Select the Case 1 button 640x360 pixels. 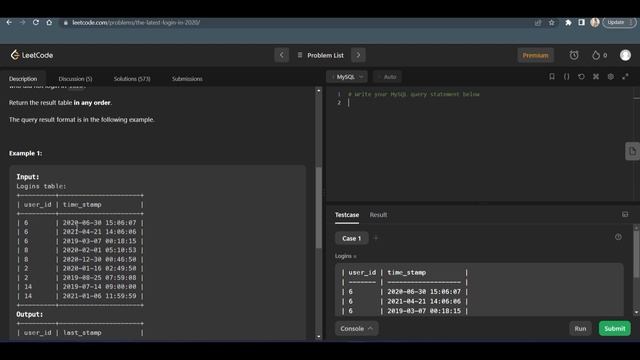point(351,238)
